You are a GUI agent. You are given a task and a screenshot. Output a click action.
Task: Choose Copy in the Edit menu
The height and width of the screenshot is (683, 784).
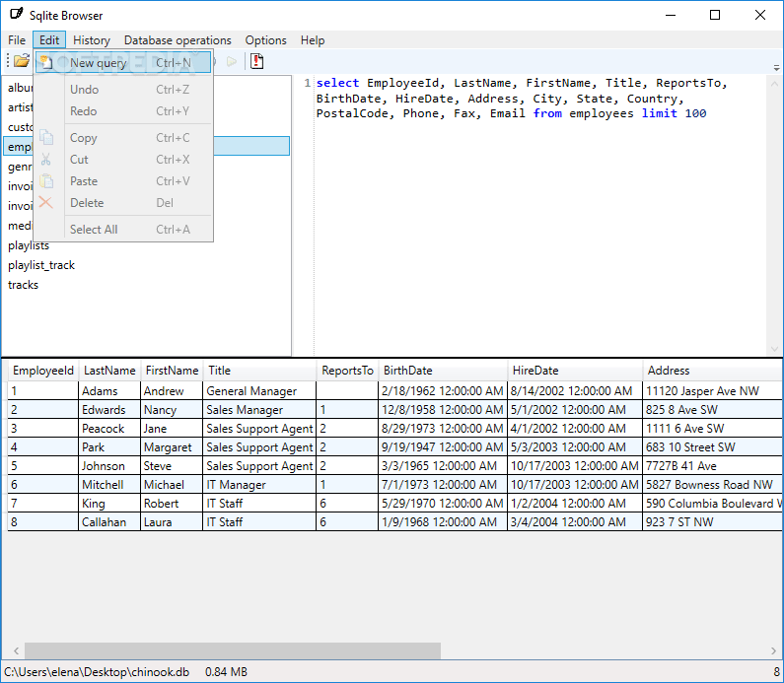123,137
